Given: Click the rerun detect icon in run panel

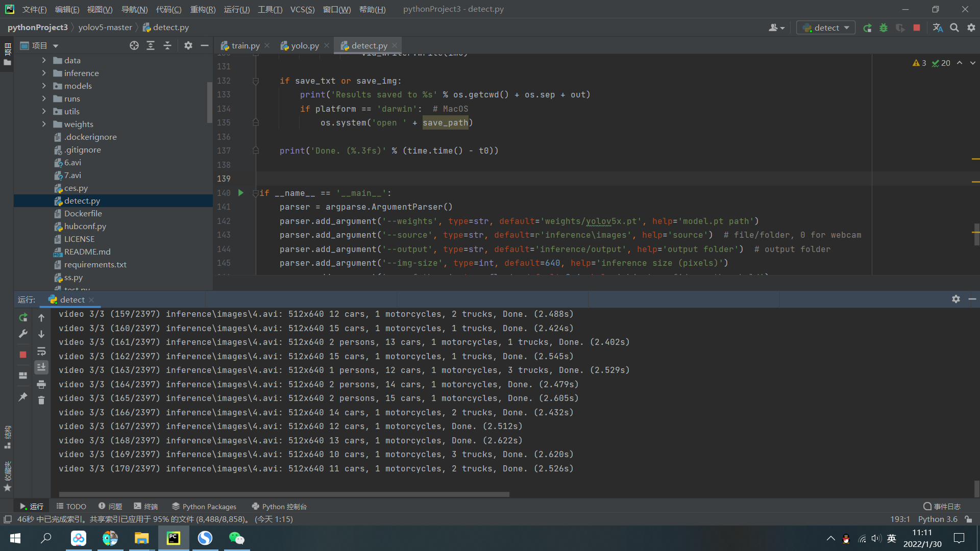Looking at the screenshot, I should click(x=23, y=317).
